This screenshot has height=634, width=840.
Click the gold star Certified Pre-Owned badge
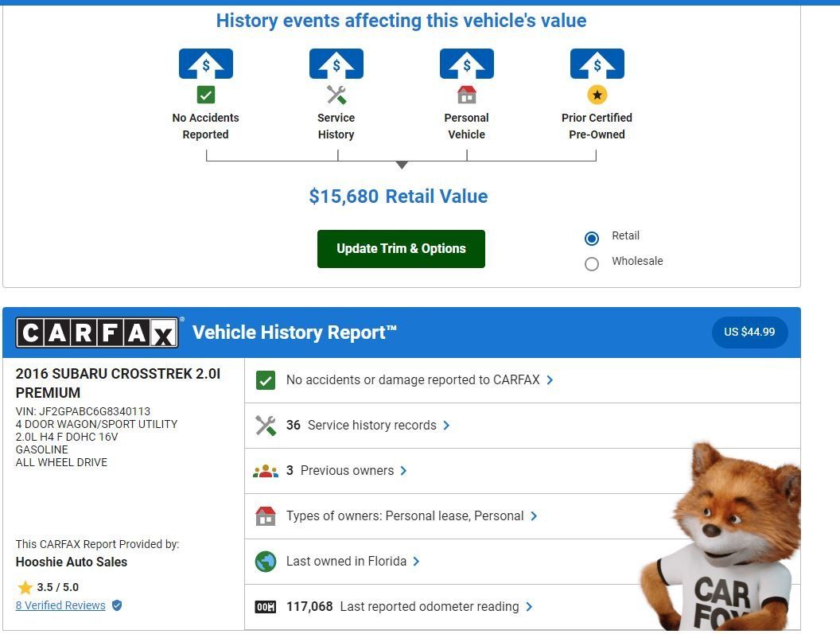pyautogui.click(x=597, y=95)
